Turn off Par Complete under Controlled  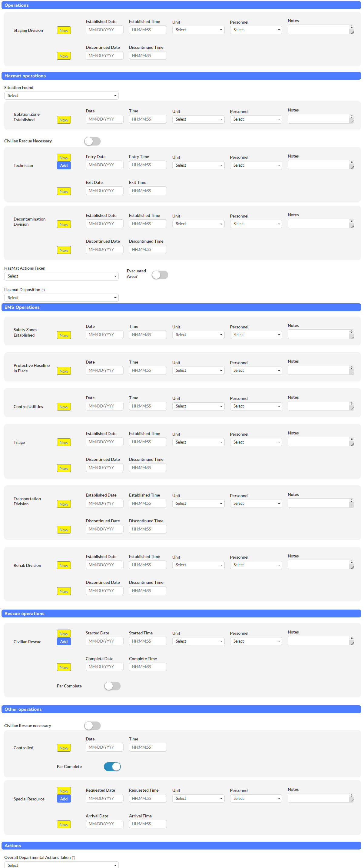(112, 766)
